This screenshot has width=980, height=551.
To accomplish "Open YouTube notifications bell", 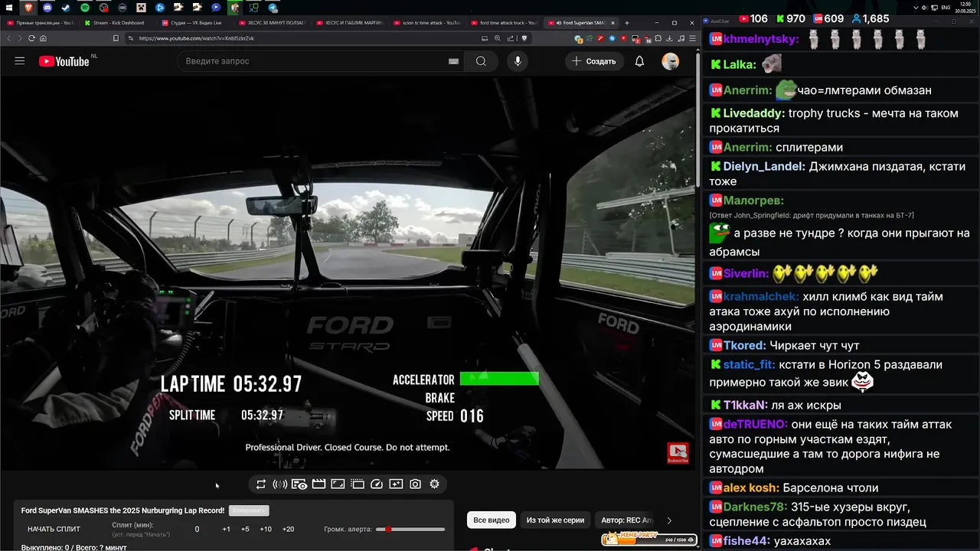I will (x=639, y=61).
